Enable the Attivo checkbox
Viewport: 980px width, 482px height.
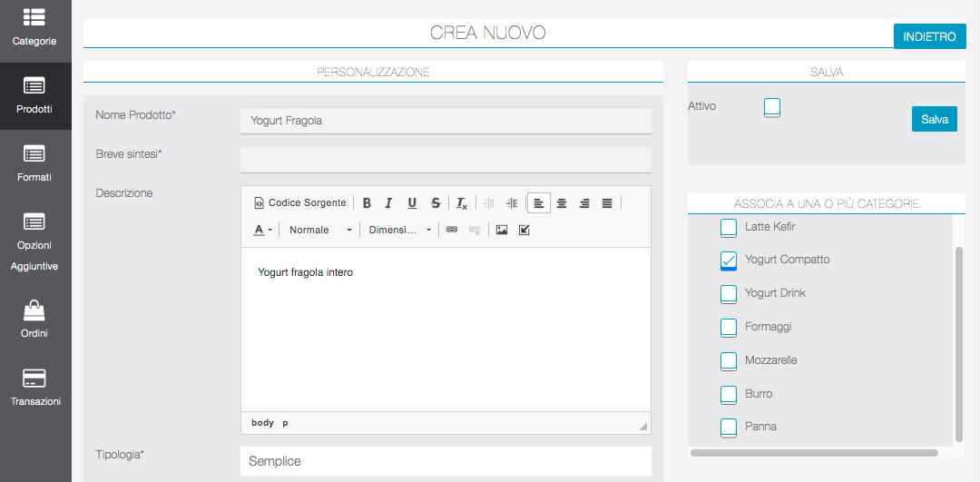772,108
